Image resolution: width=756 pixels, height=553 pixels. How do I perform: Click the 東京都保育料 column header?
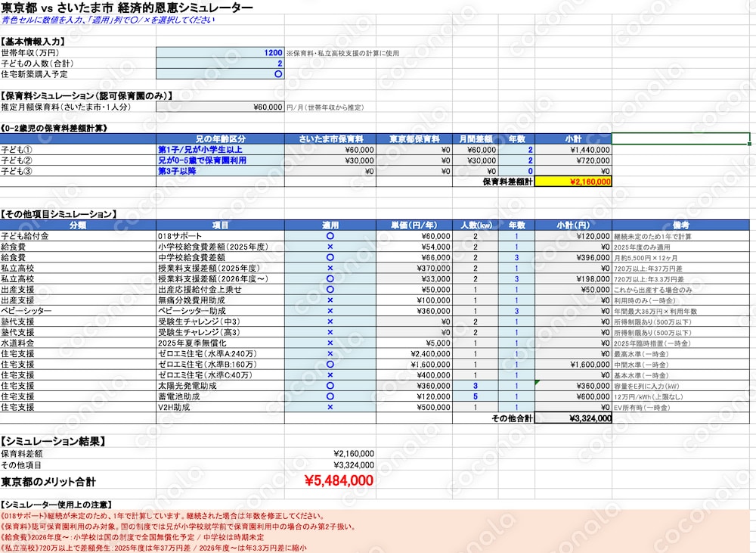click(x=414, y=139)
